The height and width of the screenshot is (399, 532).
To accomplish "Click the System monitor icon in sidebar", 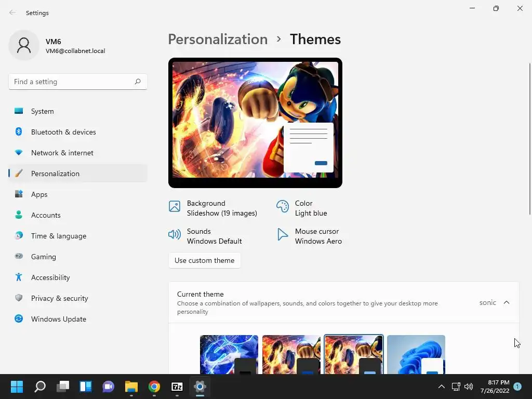I will click(x=19, y=111).
